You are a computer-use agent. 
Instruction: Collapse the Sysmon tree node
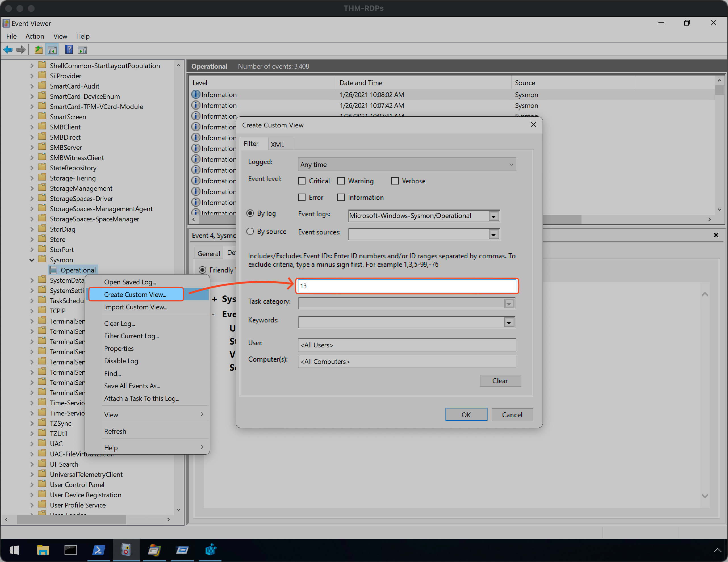tap(32, 260)
